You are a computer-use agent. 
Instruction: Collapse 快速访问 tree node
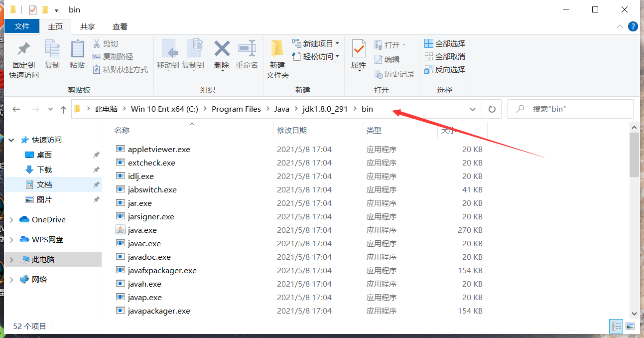click(12, 140)
